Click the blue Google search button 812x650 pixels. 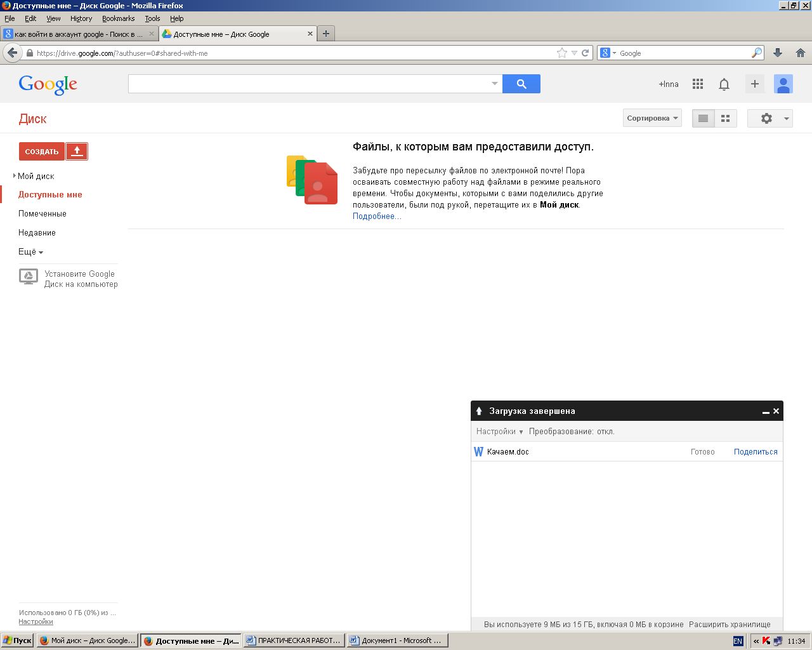521,84
